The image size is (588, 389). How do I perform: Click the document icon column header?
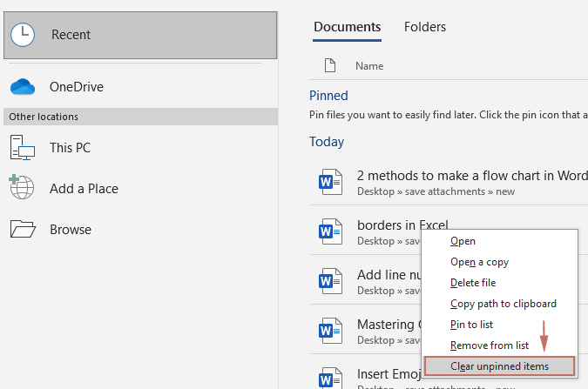pyautogui.click(x=330, y=66)
